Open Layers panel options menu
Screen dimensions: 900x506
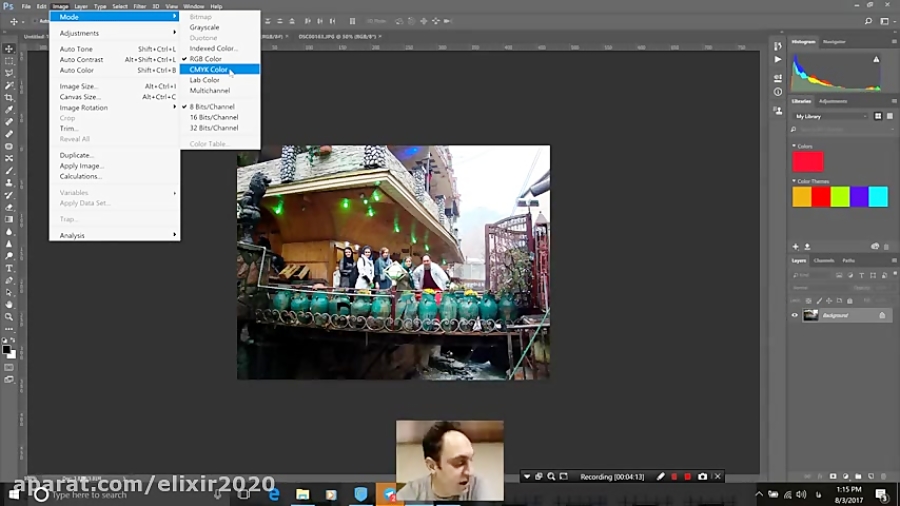[894, 260]
